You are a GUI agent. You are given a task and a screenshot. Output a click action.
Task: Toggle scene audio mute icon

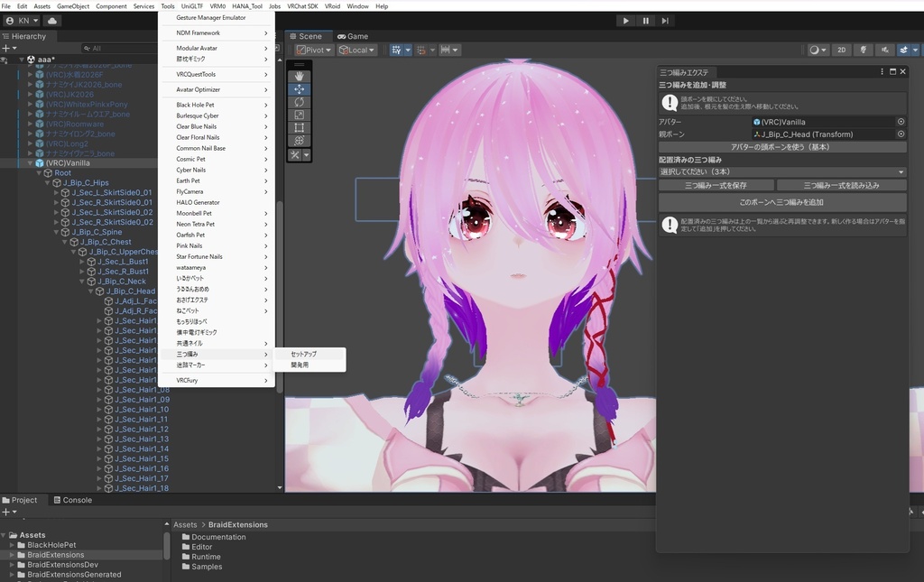[x=884, y=50]
